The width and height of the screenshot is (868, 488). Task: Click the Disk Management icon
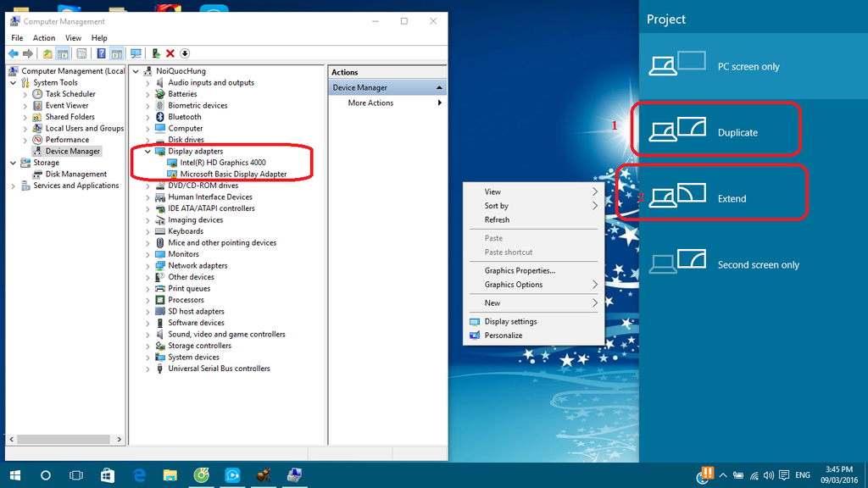pyautogui.click(x=37, y=175)
